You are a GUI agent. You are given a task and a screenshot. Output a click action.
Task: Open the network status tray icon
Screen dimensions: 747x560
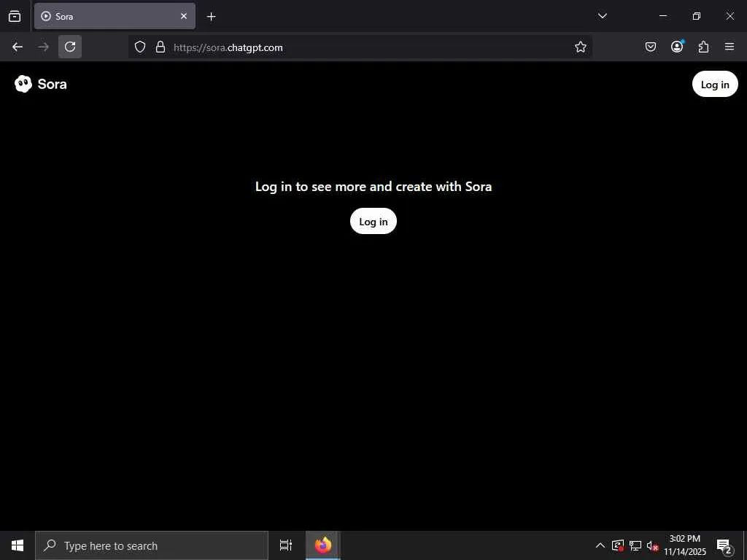coord(635,545)
